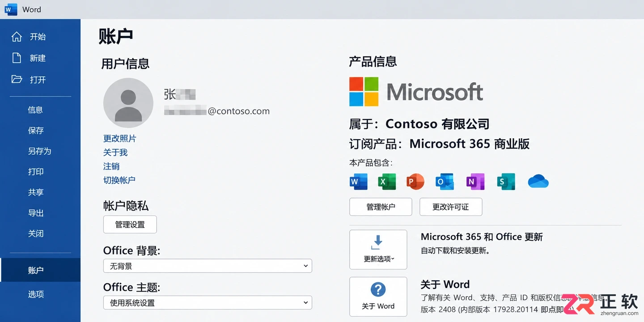Open the 关于 Word button with question mark
Image resolution: width=644 pixels, height=322 pixels.
pyautogui.click(x=378, y=297)
